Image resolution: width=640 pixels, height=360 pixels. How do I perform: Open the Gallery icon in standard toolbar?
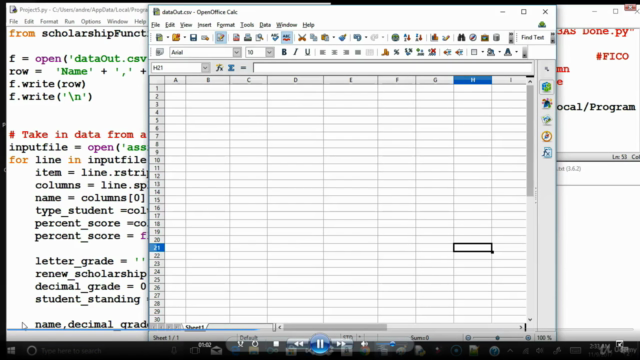click(485, 38)
